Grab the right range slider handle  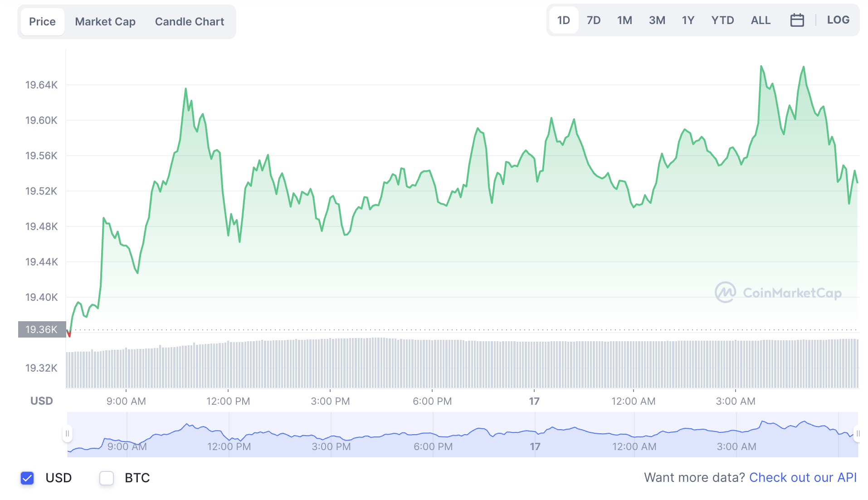click(x=857, y=434)
